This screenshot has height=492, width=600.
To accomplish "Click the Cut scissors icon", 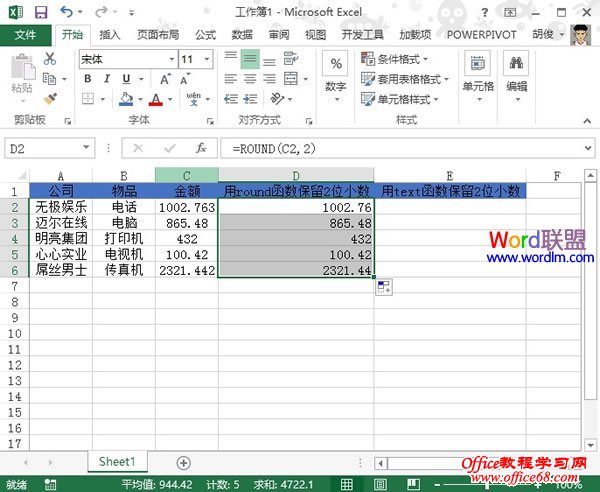I will click(50, 59).
